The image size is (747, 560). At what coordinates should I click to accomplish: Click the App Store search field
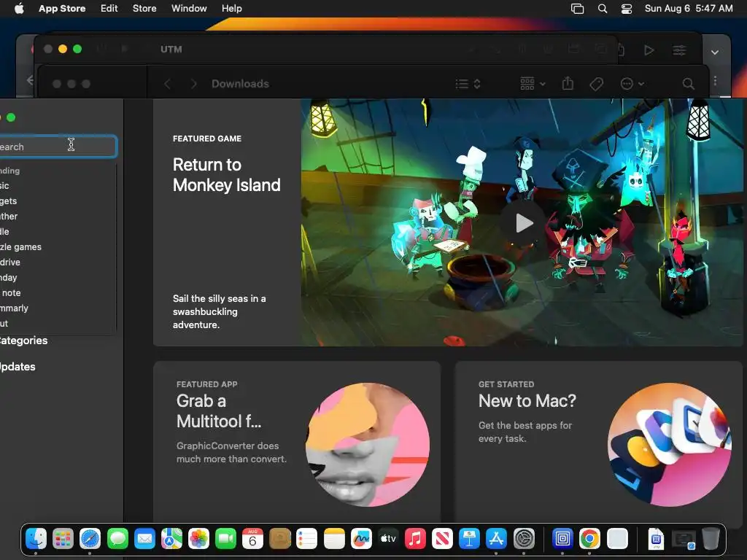pos(57,146)
